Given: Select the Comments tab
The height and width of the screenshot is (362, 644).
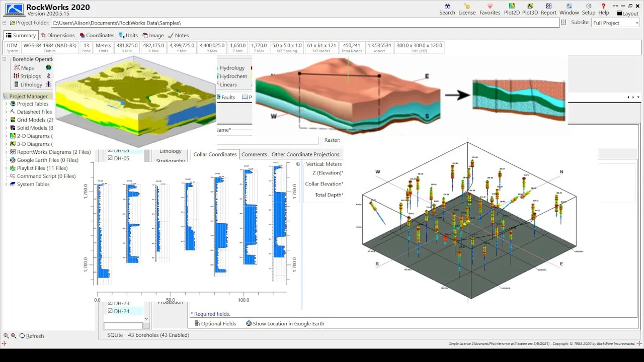Looking at the screenshot, I should tap(254, 154).
